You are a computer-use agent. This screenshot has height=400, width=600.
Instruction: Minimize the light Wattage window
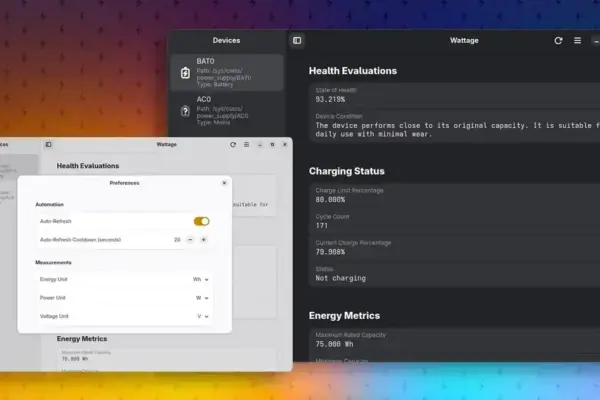pos(260,145)
